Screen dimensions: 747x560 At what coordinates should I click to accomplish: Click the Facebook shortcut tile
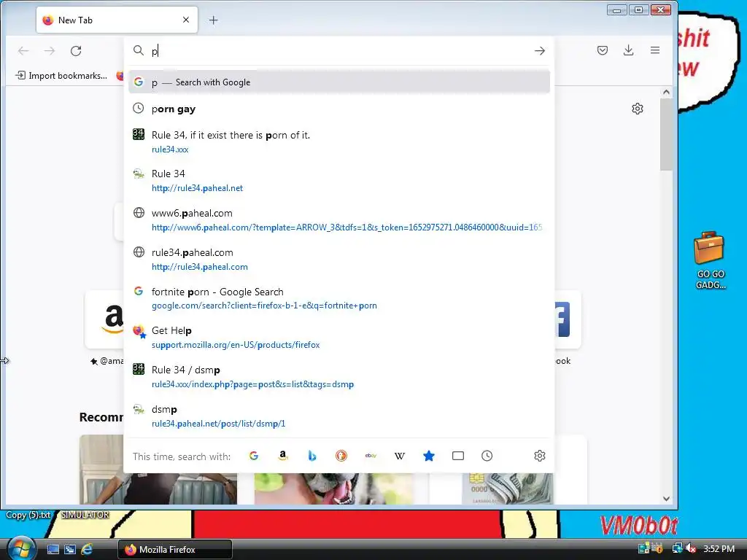click(568, 319)
